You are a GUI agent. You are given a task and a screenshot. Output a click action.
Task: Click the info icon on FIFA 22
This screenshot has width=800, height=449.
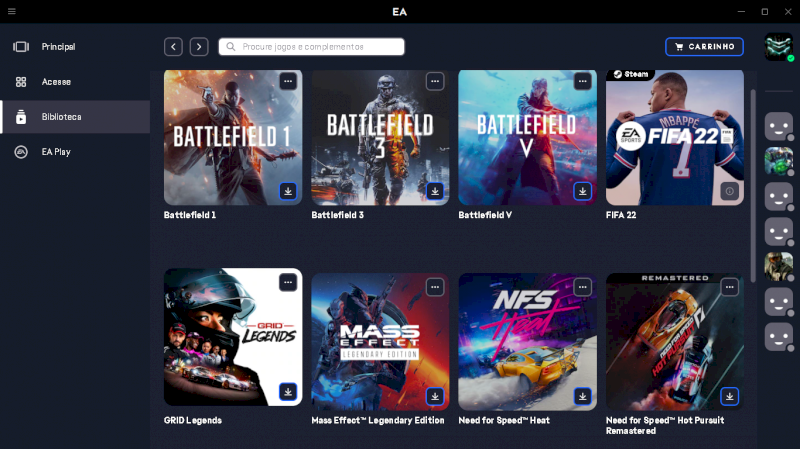(730, 191)
